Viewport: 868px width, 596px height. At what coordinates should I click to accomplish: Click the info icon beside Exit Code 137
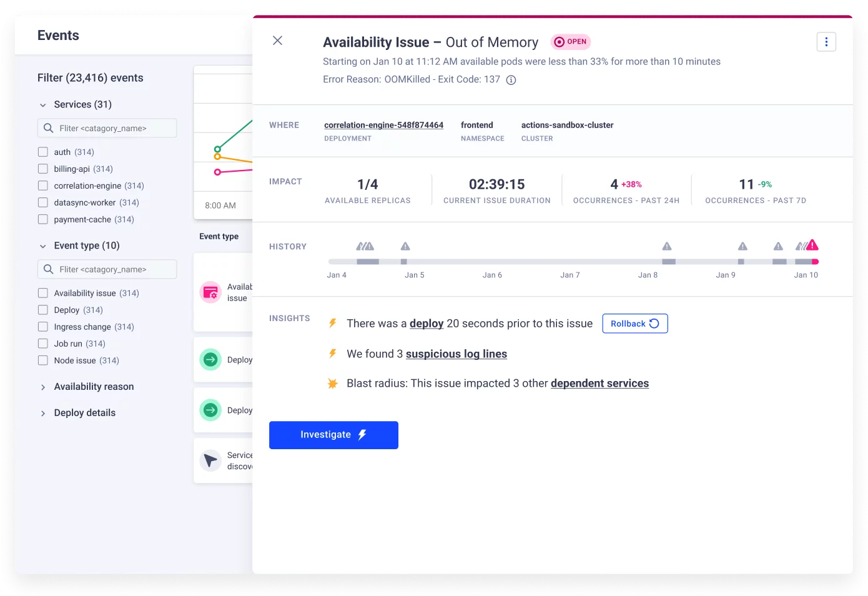point(511,80)
